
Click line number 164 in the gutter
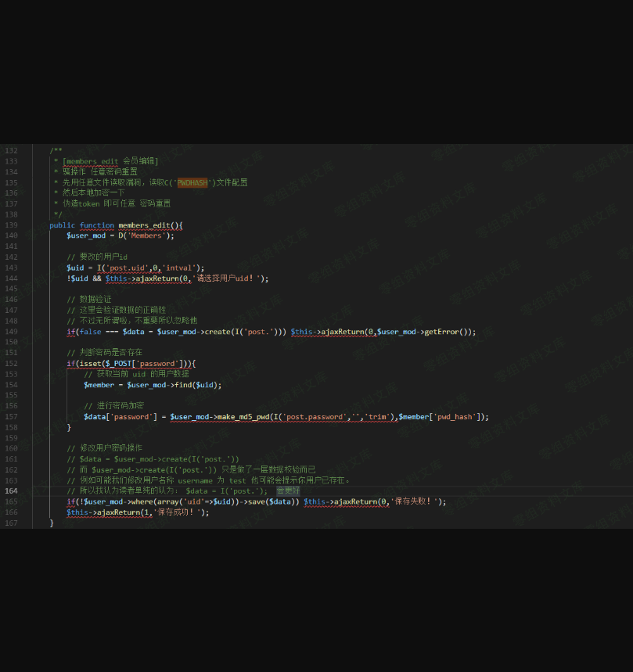pyautogui.click(x=11, y=491)
